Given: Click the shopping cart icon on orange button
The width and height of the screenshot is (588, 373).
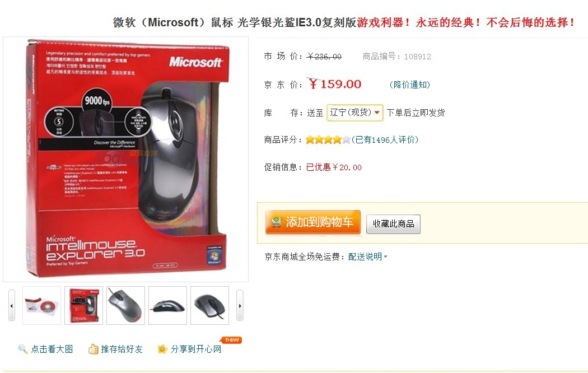Looking at the screenshot, I should pyautogui.click(x=277, y=222).
